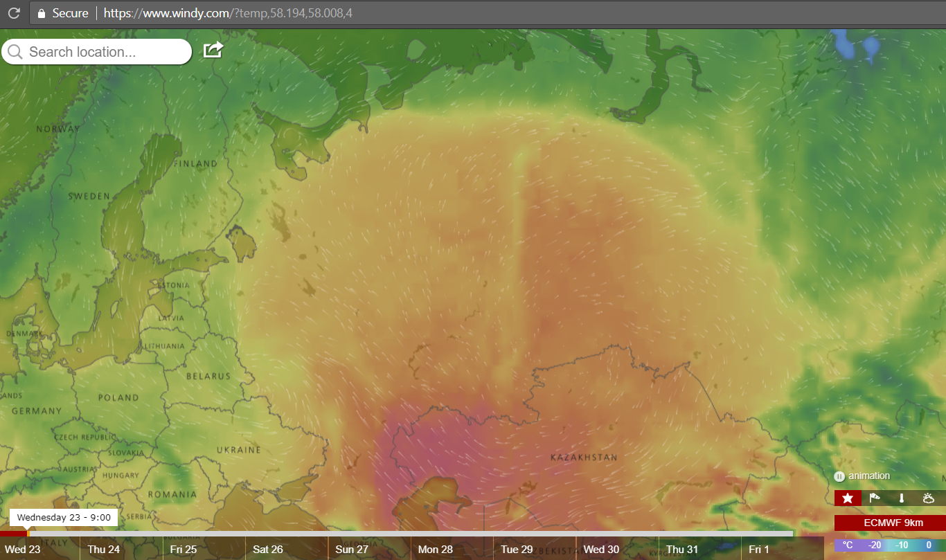Image resolution: width=946 pixels, height=560 pixels.
Task: Click the Ukraine label on the map
Action: point(239,450)
